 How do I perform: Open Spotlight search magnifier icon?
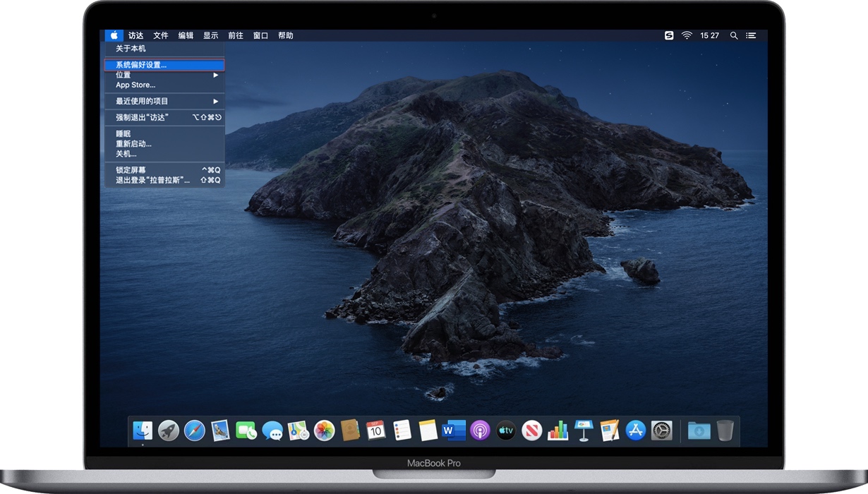(734, 35)
